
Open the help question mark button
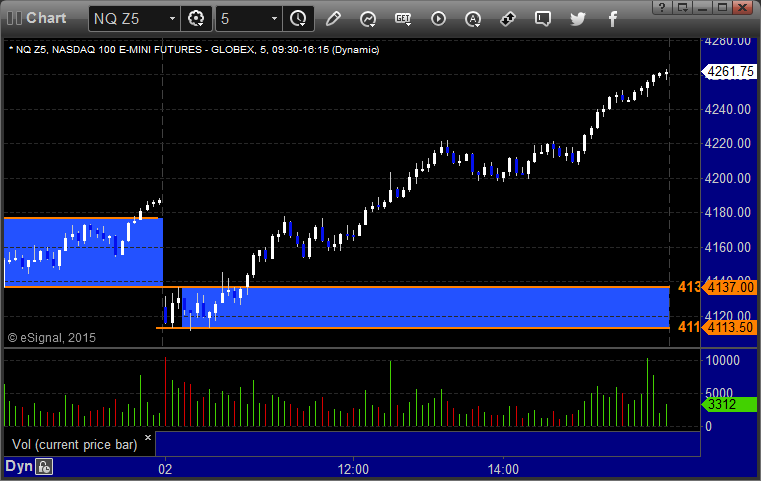[x=662, y=7]
